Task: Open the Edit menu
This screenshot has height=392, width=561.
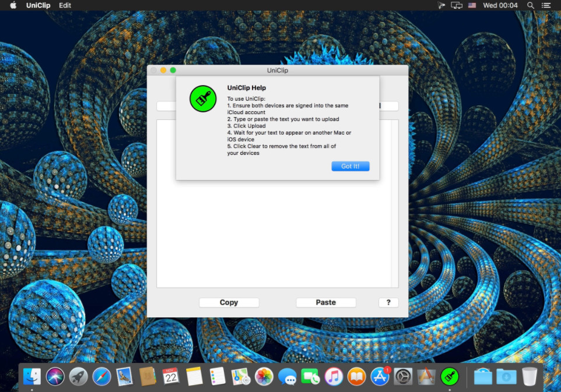Action: [x=65, y=5]
